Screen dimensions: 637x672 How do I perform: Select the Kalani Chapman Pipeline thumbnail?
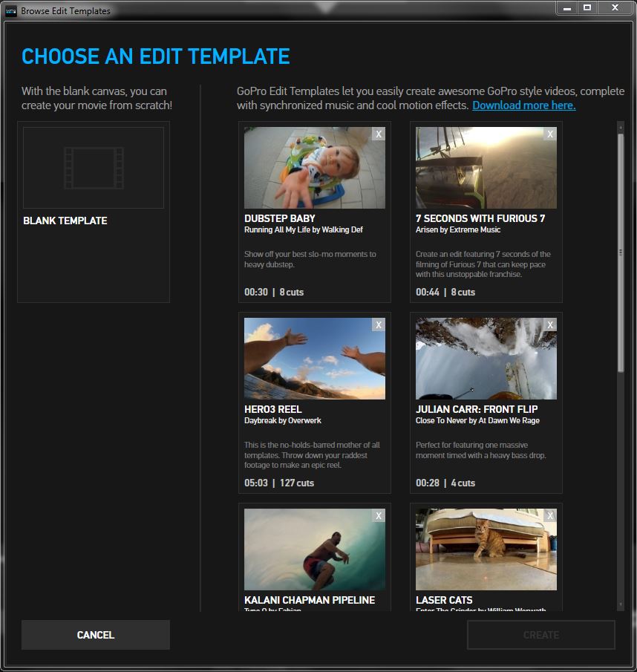pyautogui.click(x=315, y=549)
